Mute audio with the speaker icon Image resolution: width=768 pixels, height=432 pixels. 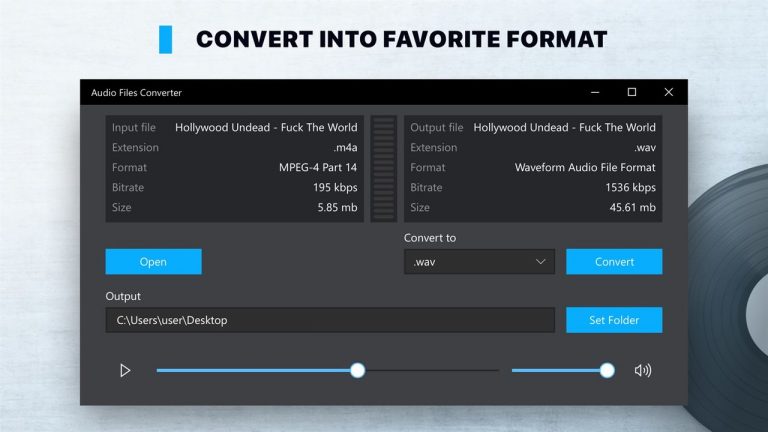[x=643, y=370]
